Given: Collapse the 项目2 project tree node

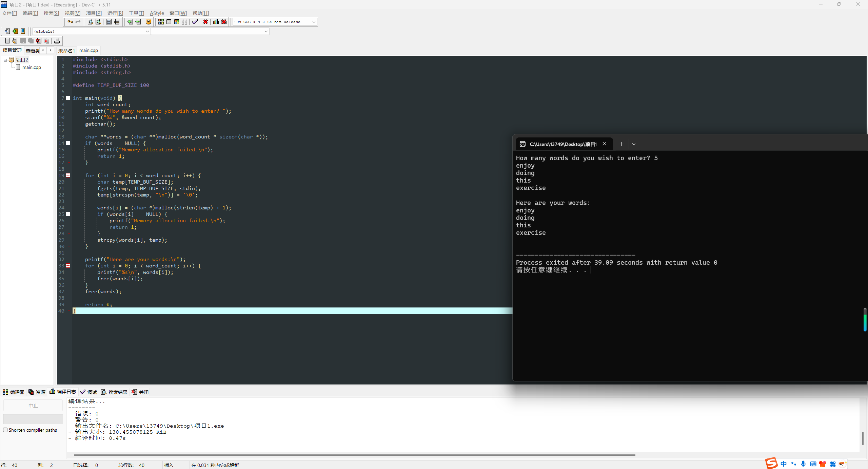Looking at the screenshot, I should point(5,60).
